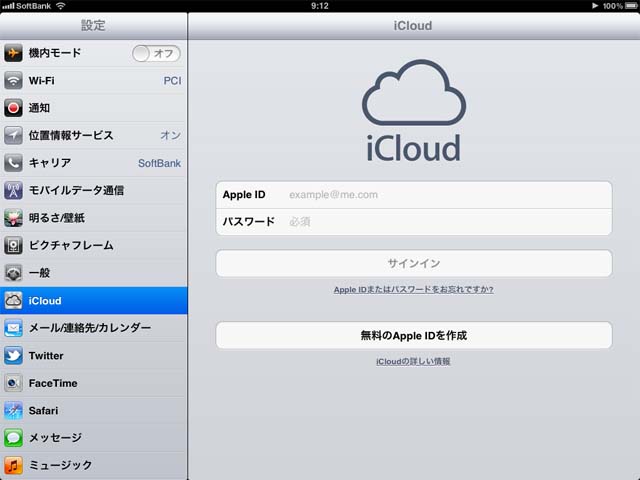Tap the Mail envelope icon
The width and height of the screenshot is (640, 480).
pyautogui.click(x=13, y=328)
